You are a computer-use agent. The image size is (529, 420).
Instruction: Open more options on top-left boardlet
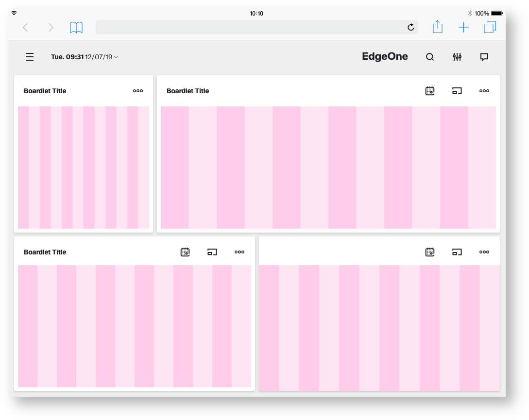pyautogui.click(x=138, y=91)
